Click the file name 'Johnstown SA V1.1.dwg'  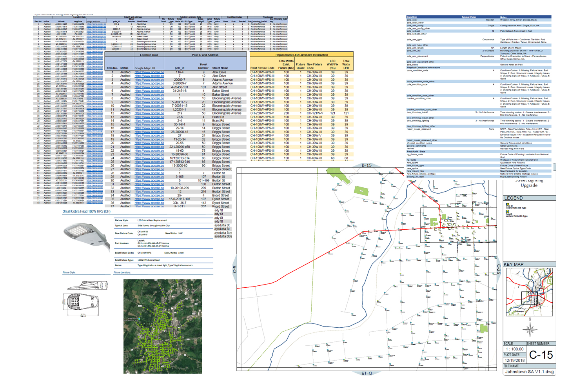click(x=530, y=372)
